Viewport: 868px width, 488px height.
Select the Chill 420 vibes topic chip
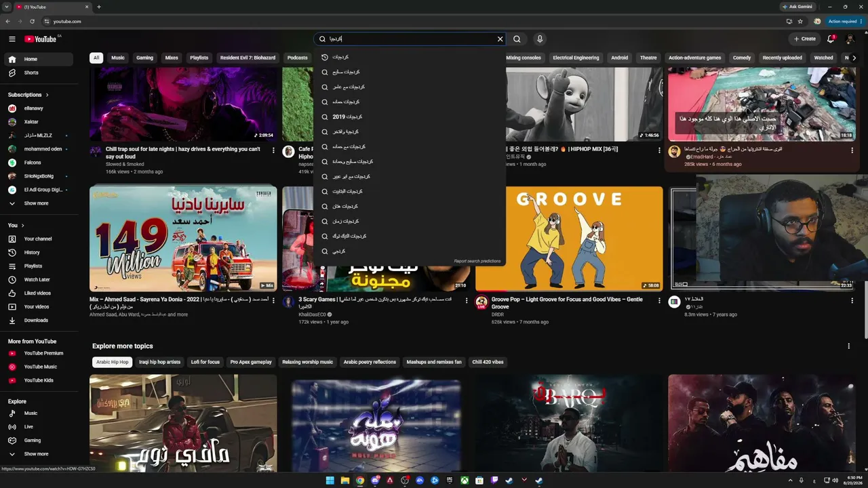488,362
